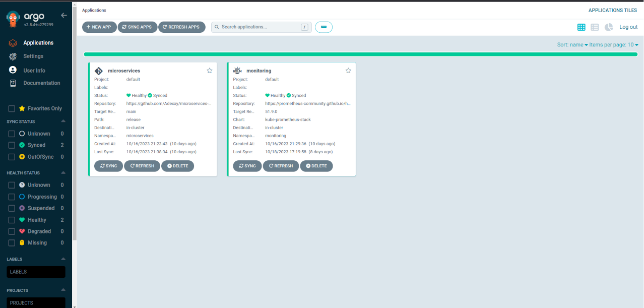Enable the Favorites Only checkbox
This screenshot has width=644, height=308.
pyautogui.click(x=12, y=108)
